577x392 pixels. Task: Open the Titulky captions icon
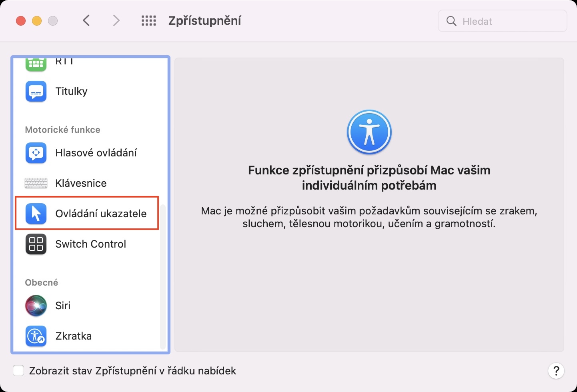coord(36,91)
